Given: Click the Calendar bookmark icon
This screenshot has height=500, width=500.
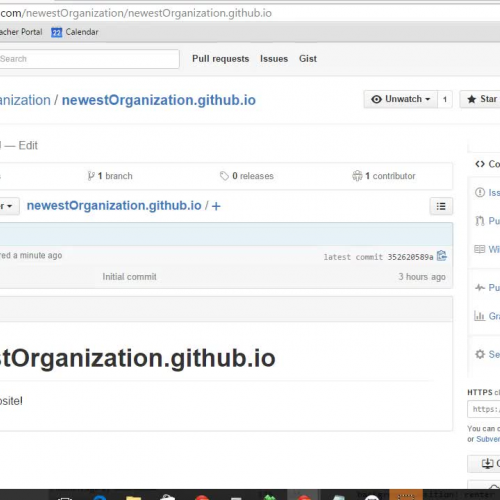Looking at the screenshot, I should coord(56,32).
